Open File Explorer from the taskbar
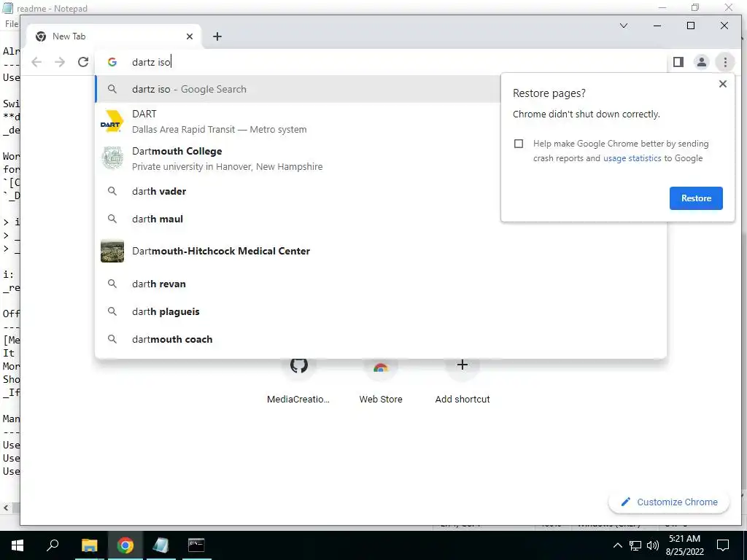Viewport: 747px width, 560px height. click(89, 545)
